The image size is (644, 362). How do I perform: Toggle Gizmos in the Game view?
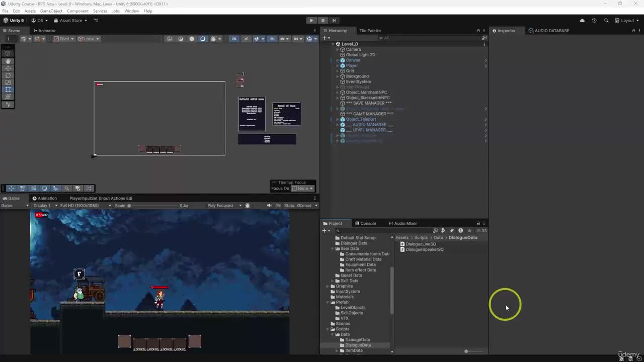tap(304, 206)
